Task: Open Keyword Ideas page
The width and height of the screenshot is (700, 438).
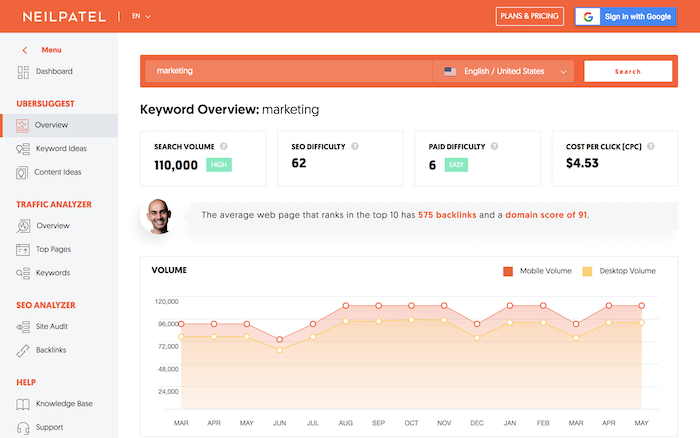Action: point(61,149)
